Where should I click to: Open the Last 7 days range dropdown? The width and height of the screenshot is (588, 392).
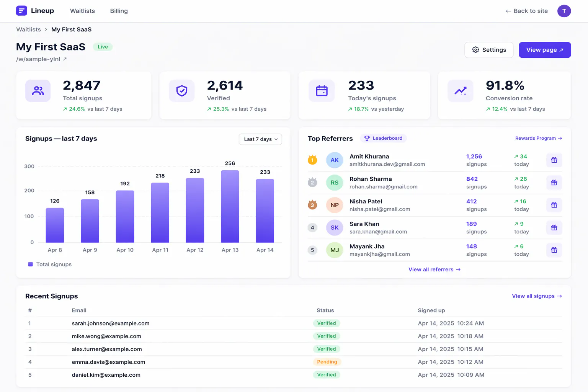(x=260, y=139)
